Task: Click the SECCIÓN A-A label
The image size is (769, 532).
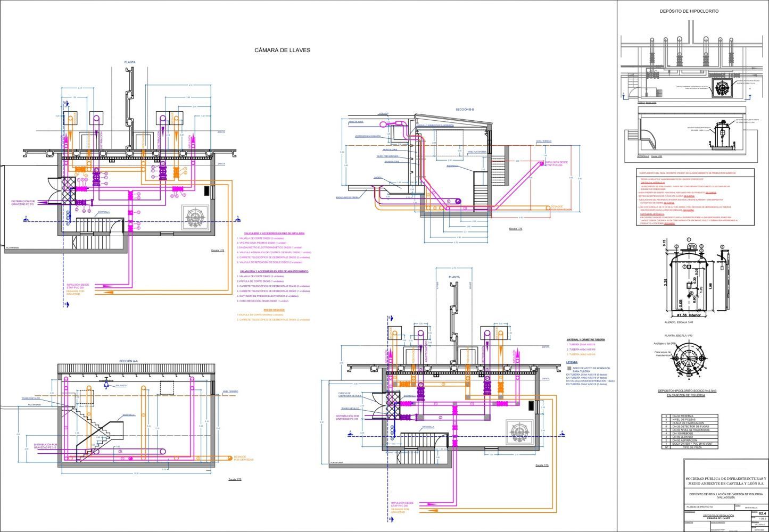Action: [129, 361]
